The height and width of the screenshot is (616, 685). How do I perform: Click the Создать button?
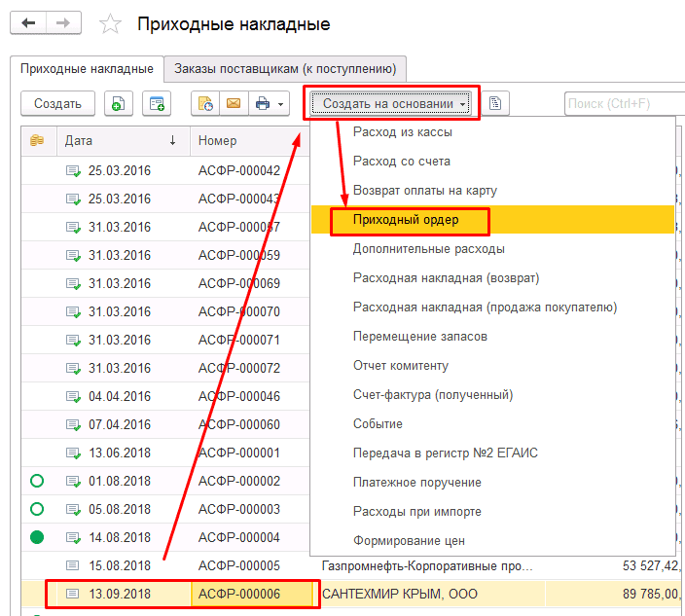point(57,103)
